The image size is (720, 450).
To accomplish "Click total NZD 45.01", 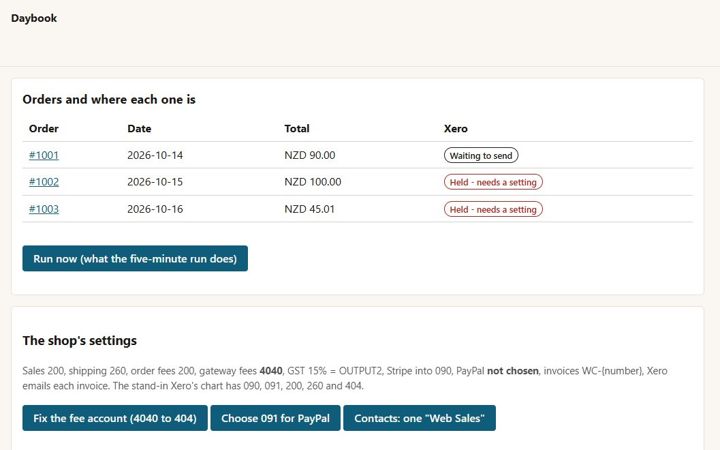I will [x=309, y=209].
